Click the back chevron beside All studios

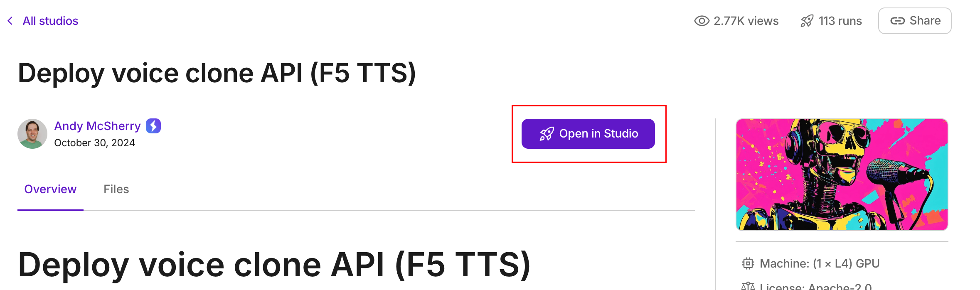[x=10, y=21]
